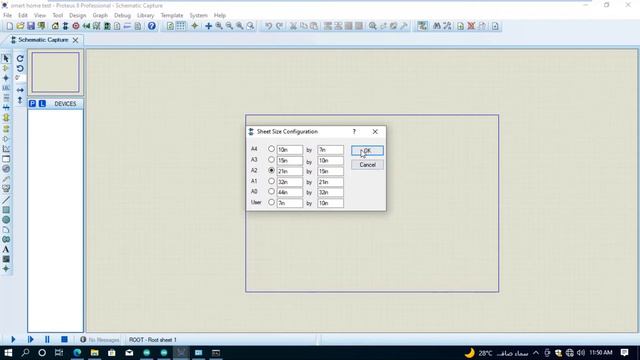This screenshot has width=640, height=360.
Task: Click the dialog's help question mark
Action: pyautogui.click(x=354, y=131)
